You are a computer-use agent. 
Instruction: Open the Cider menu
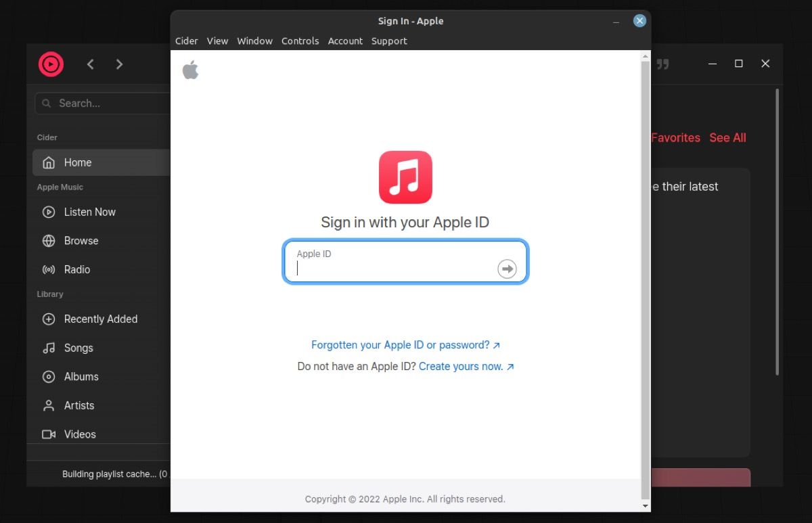point(187,41)
